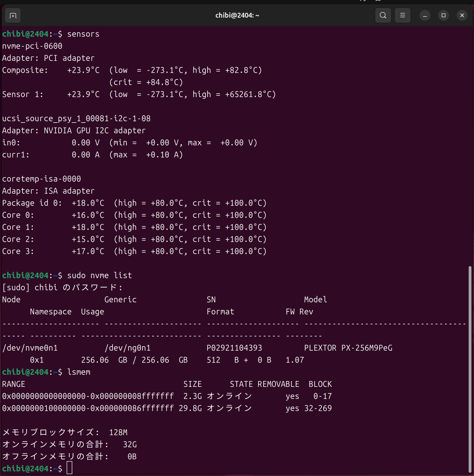Open the hamburger main menu
The width and height of the screenshot is (474, 476).
click(402, 16)
